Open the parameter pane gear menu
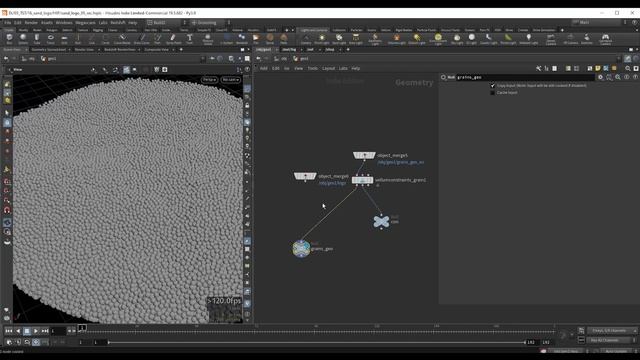 click(x=600, y=77)
